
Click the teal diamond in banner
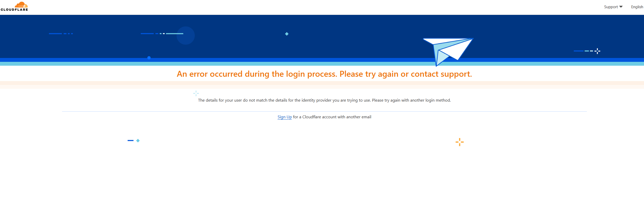coord(287,34)
